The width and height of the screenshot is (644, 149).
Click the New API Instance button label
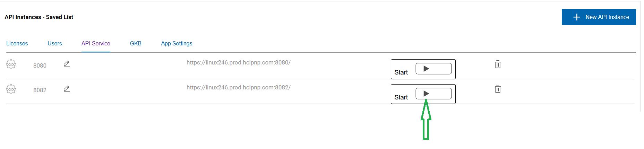point(607,17)
